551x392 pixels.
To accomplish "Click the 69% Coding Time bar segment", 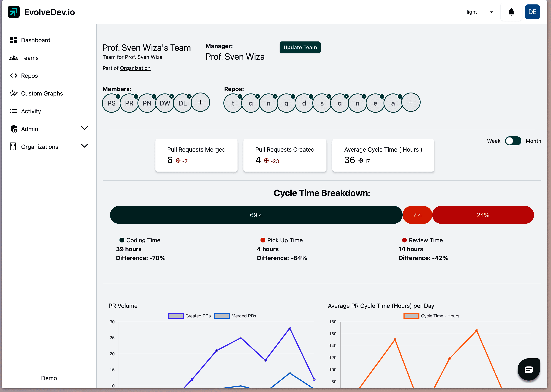I will tap(256, 215).
